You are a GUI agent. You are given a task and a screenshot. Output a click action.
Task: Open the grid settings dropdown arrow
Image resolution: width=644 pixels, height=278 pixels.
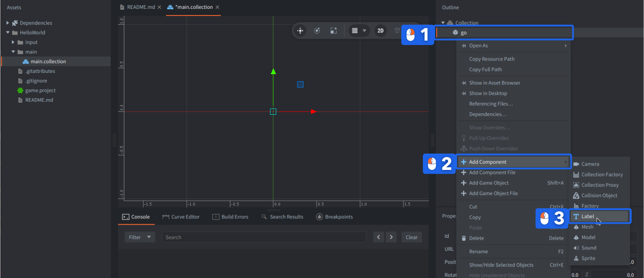tap(364, 31)
